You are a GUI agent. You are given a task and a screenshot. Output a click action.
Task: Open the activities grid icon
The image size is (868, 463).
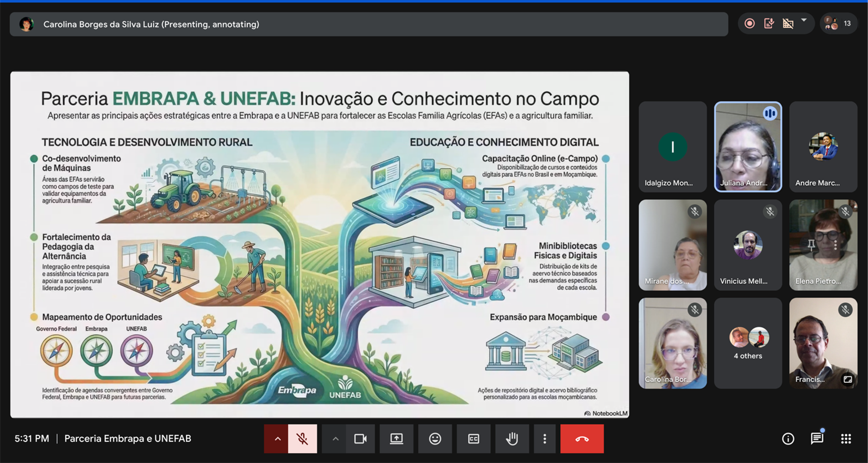coord(846,438)
